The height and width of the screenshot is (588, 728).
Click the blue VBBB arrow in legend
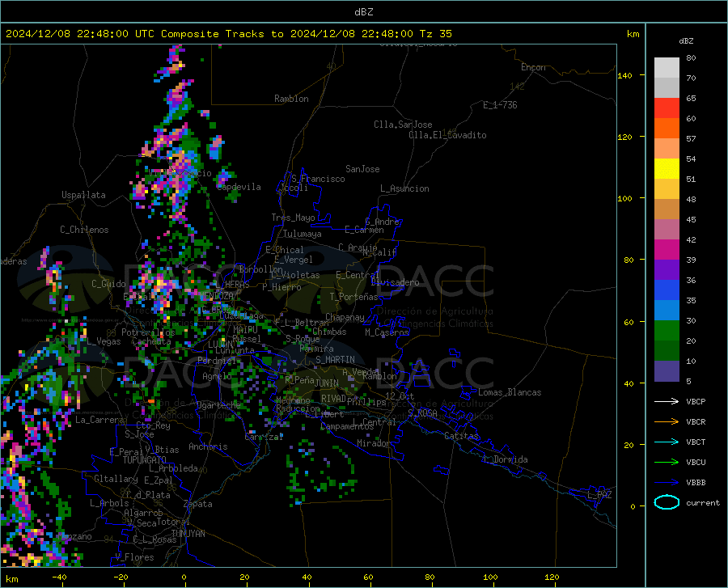pyautogui.click(x=667, y=483)
